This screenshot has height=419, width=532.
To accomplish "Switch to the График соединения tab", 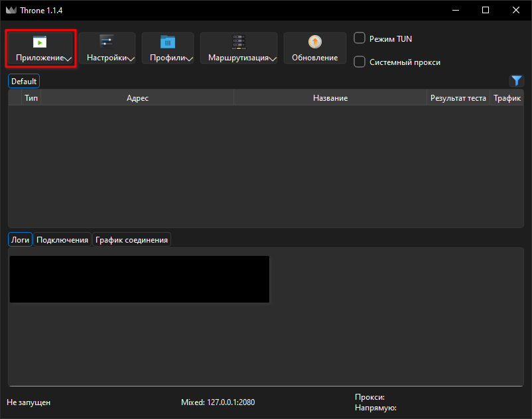I will coord(131,240).
